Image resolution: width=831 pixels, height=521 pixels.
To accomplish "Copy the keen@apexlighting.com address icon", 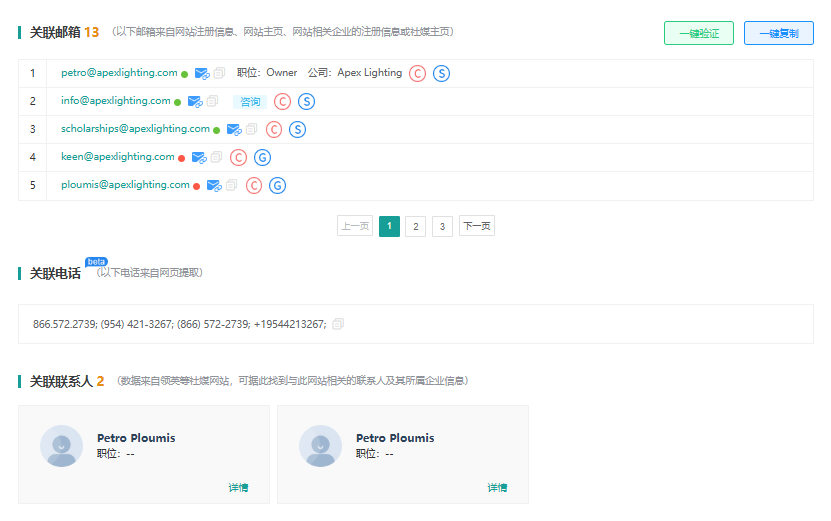I will (x=216, y=157).
